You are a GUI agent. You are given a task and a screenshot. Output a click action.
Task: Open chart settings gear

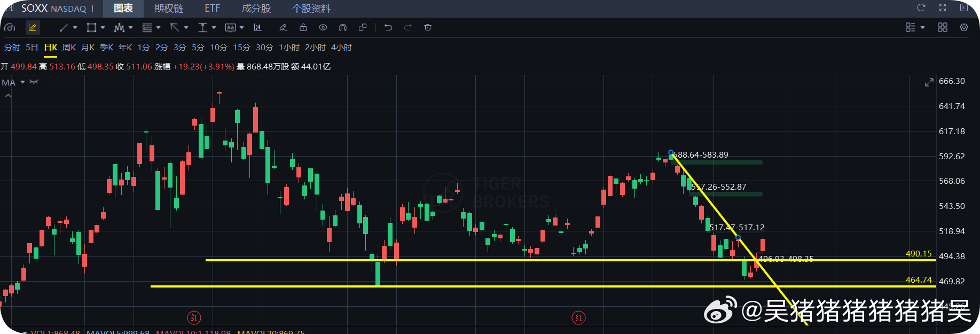[x=964, y=27]
